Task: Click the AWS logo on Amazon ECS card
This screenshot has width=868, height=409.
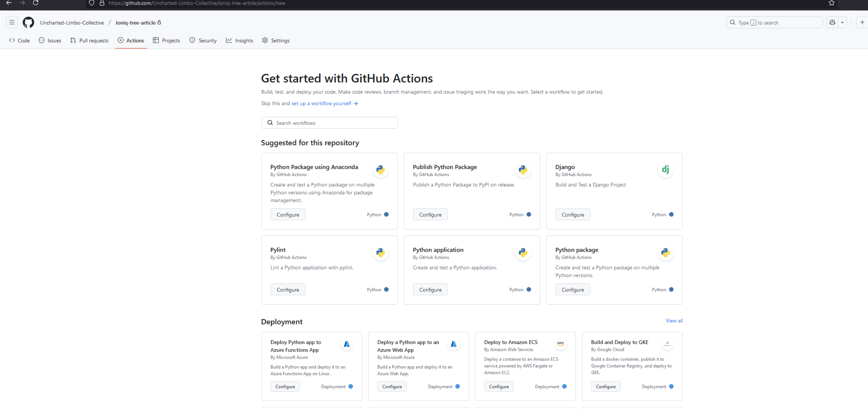Action: pyautogui.click(x=560, y=344)
